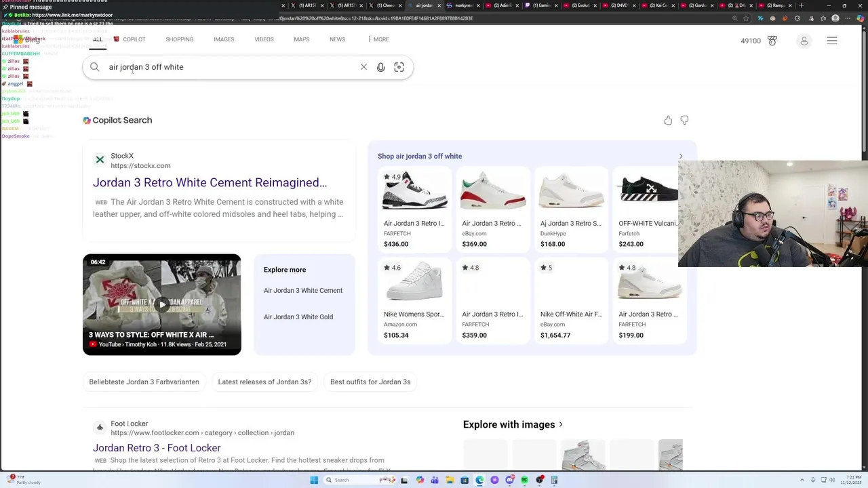868x488 pixels.
Task: Open Jordan Retro 3 - Foot Locker link
Action: 157,448
